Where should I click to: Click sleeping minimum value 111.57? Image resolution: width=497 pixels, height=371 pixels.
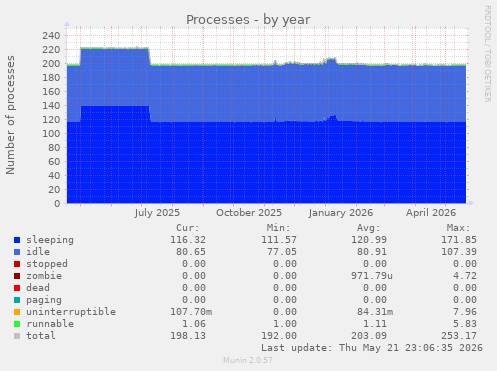[x=279, y=240]
